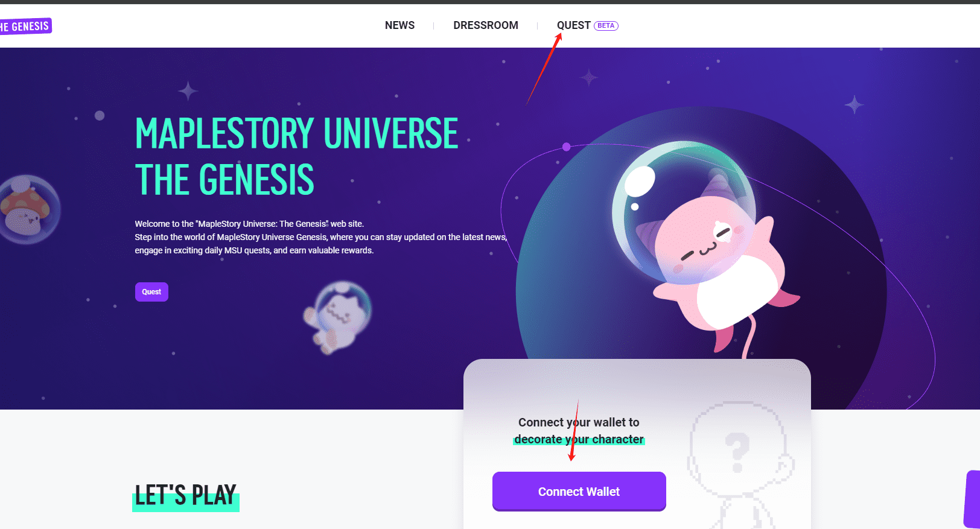Open the QUEST navigation item
This screenshot has width=980, height=529.
click(x=573, y=25)
